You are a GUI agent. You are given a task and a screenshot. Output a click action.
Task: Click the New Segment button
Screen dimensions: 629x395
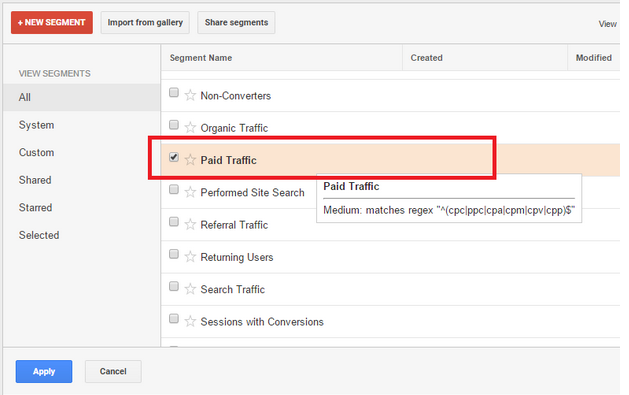point(52,22)
